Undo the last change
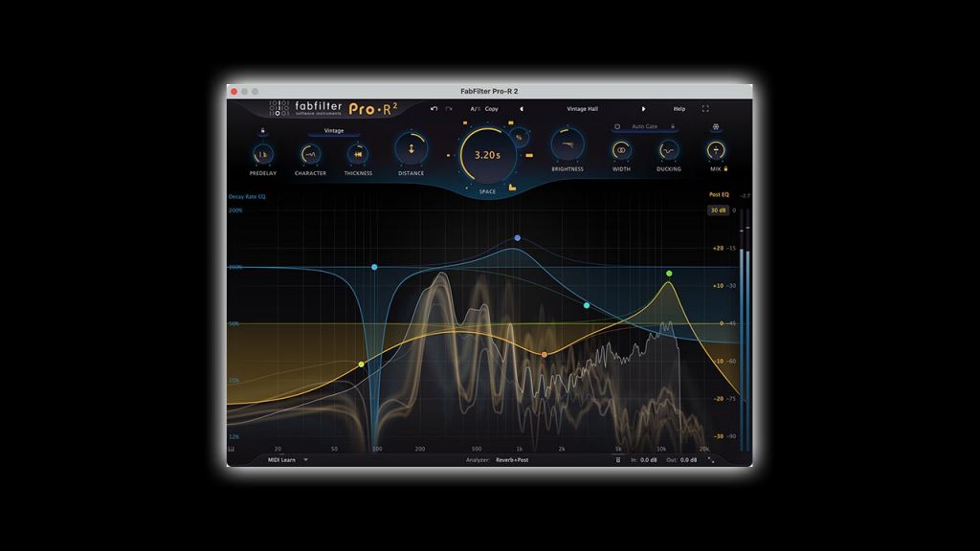Screen dimensions: 980x551 tap(434, 109)
